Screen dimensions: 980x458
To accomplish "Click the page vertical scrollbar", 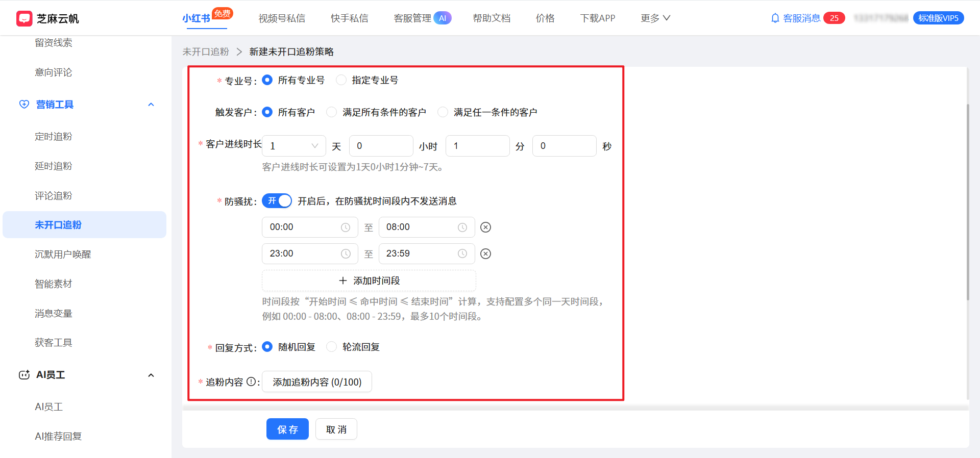I will (968, 202).
